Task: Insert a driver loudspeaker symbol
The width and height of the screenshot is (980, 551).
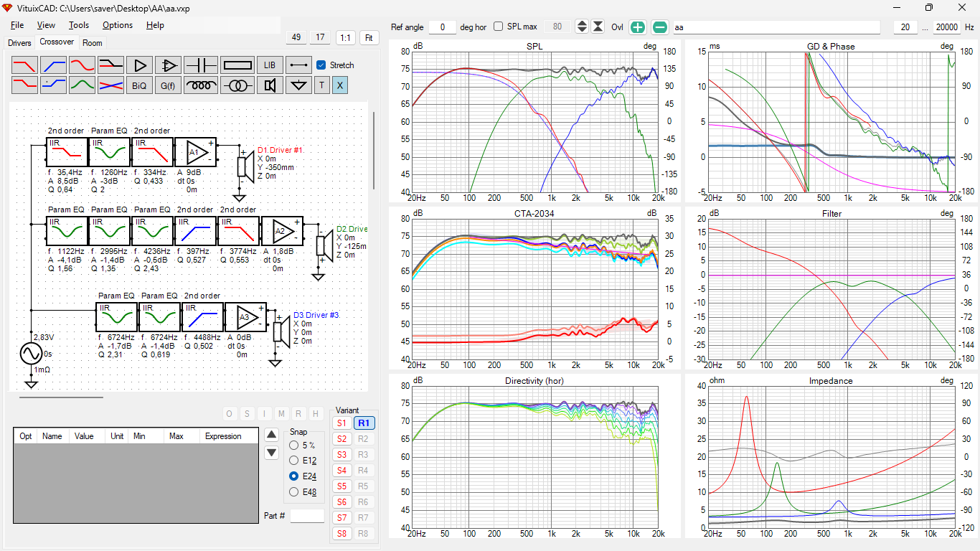Action: click(x=270, y=85)
